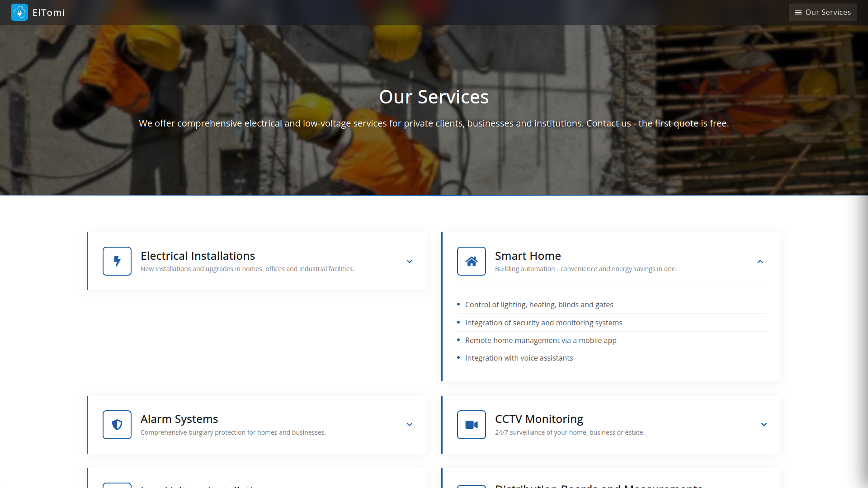Viewport: 868px width, 488px height.
Task: Expand the Alarm Systems chevron
Action: pyautogui.click(x=410, y=424)
